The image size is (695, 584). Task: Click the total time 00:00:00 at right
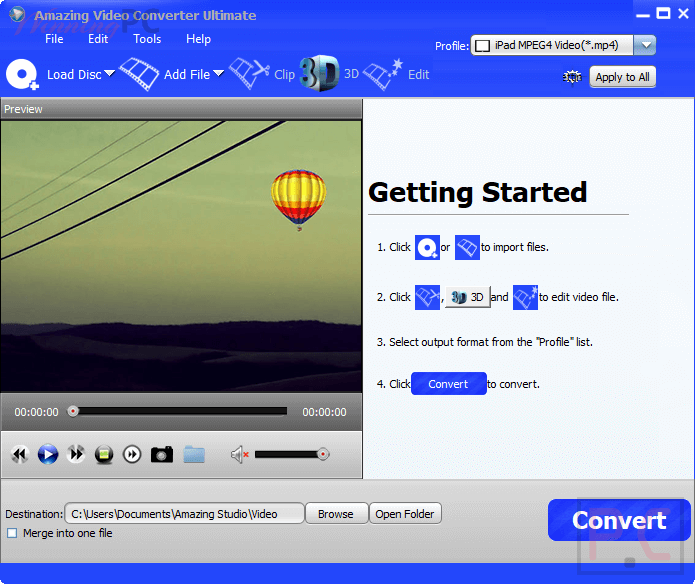pyautogui.click(x=324, y=412)
